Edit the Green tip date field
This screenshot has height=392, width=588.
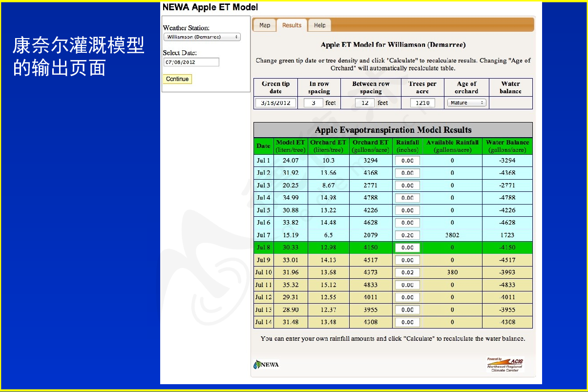tap(275, 103)
